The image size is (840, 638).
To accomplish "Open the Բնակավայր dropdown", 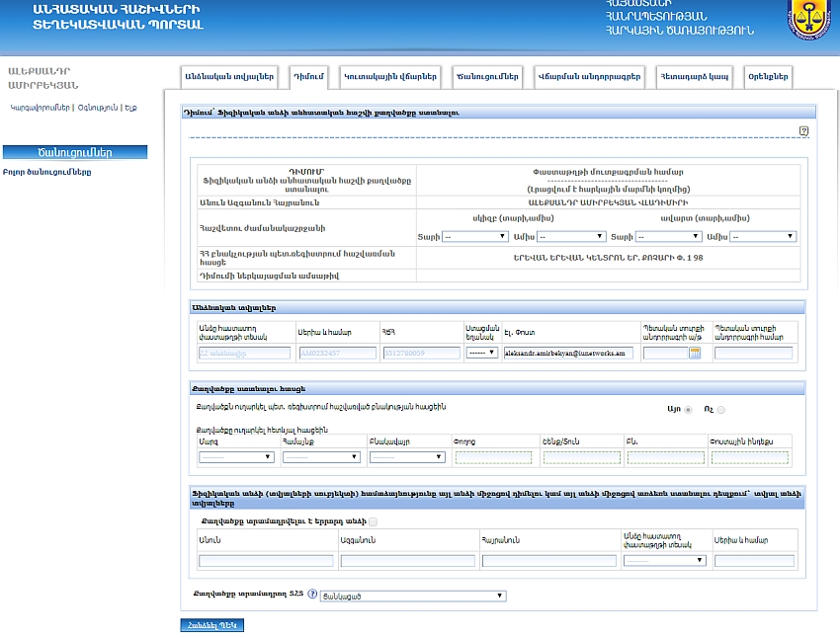I will (407, 457).
